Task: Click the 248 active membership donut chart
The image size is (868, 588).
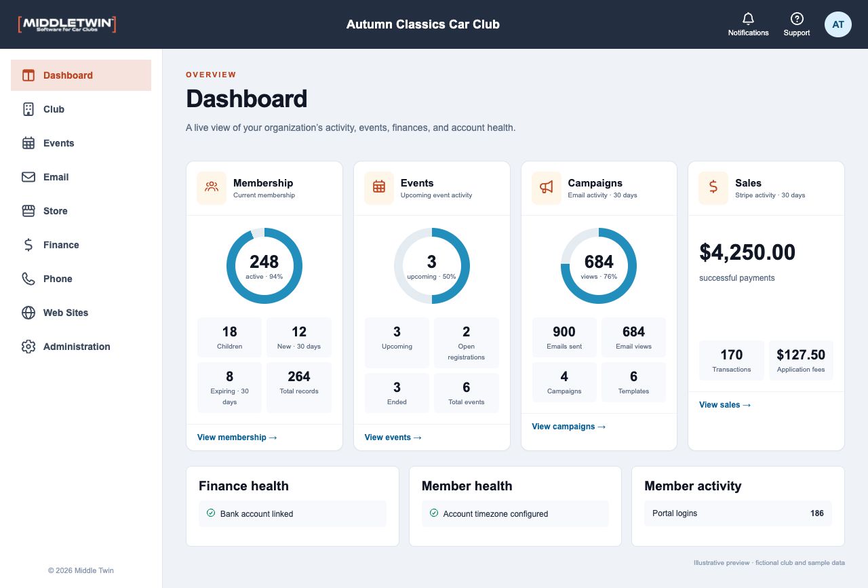Action: point(264,265)
